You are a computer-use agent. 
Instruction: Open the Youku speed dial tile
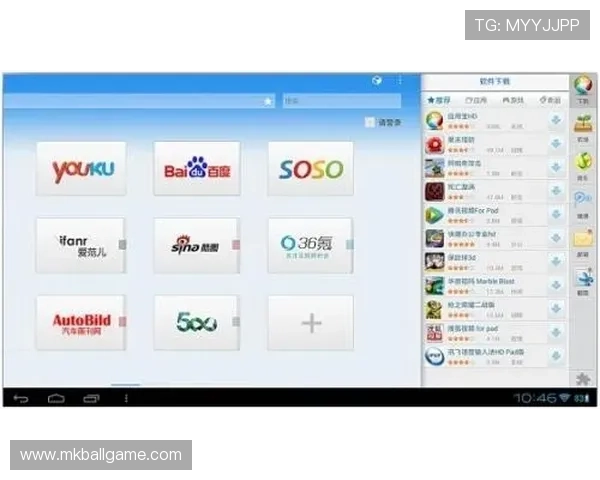(x=82, y=169)
